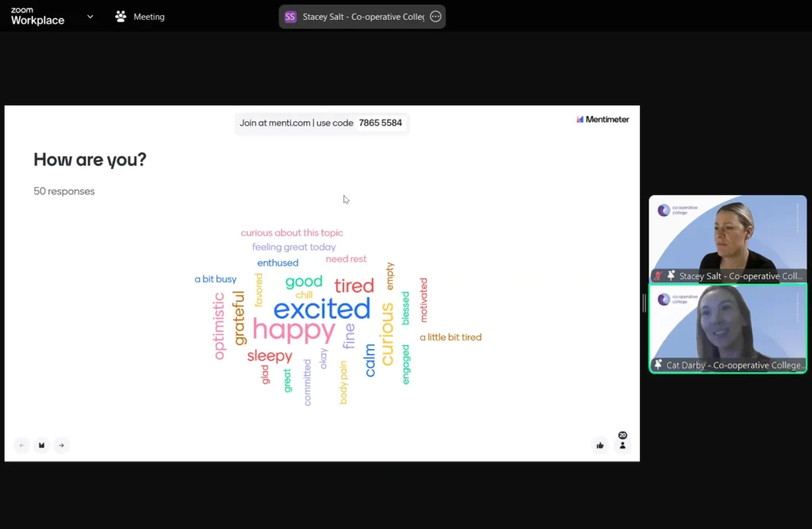Click the Meeting paw icon

(121, 17)
